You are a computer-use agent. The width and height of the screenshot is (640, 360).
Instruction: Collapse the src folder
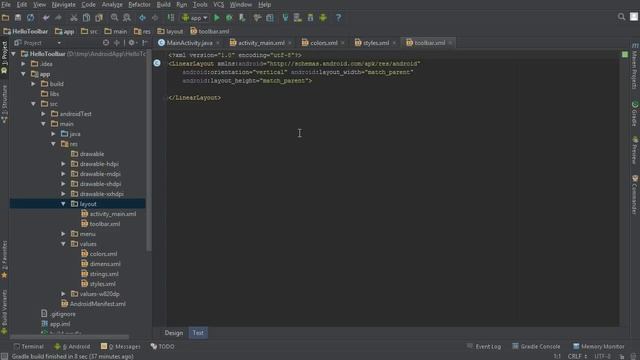click(33, 104)
